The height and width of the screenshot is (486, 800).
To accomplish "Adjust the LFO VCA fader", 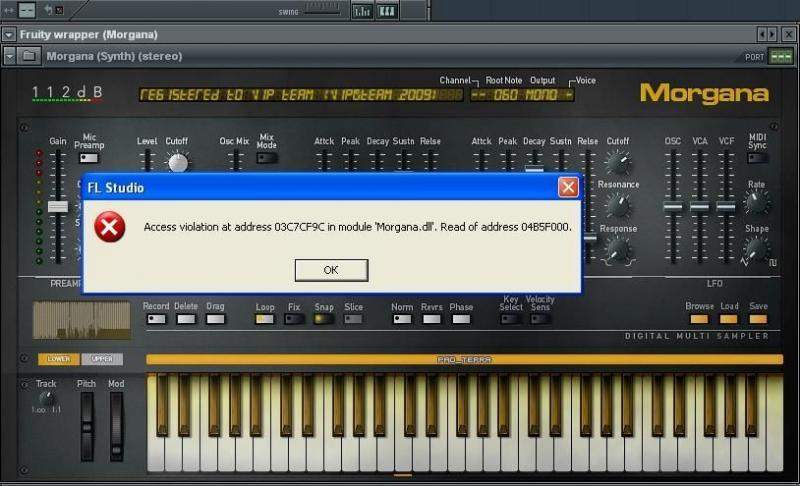I will (699, 207).
